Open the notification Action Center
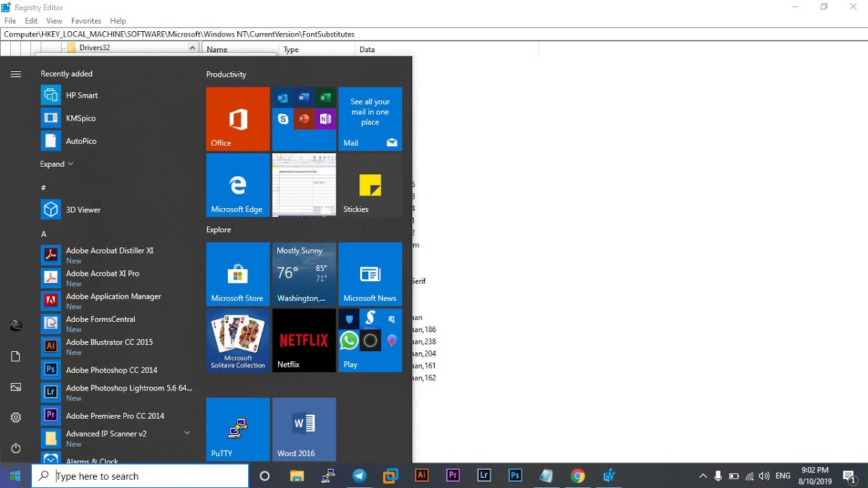 (x=850, y=476)
